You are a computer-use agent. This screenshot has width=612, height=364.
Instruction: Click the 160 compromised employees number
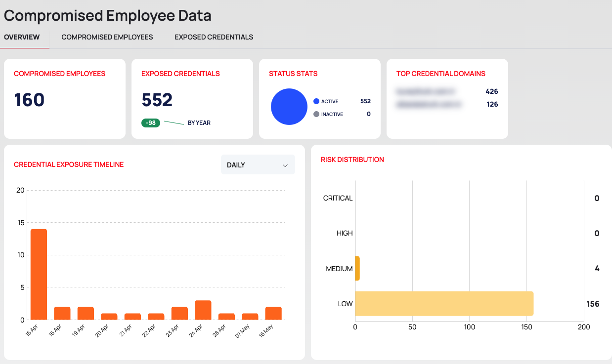click(x=29, y=100)
